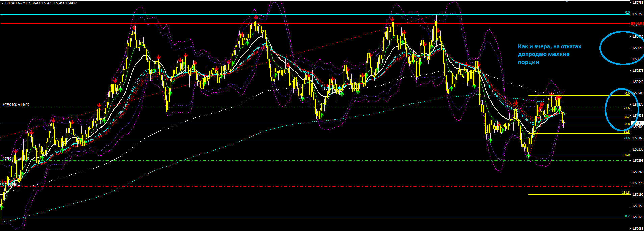Select the #27921 sell 0.10 order label
Viewport: 644px width, 231px height.
coord(16,158)
